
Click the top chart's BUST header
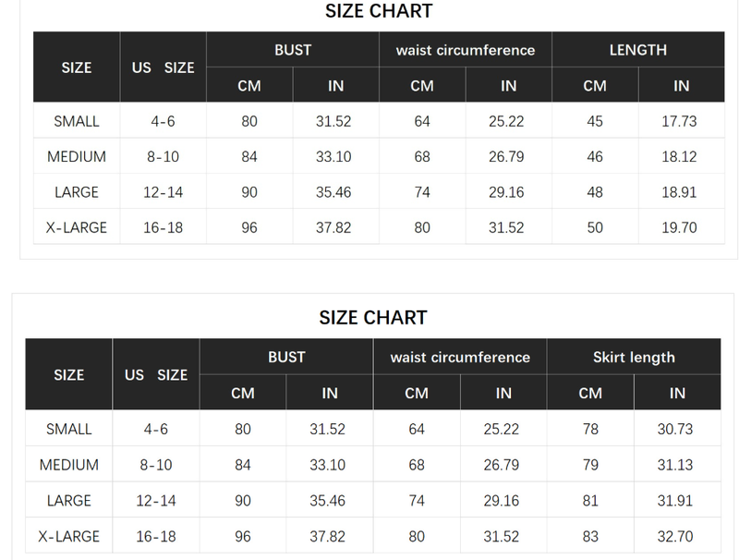(293, 50)
